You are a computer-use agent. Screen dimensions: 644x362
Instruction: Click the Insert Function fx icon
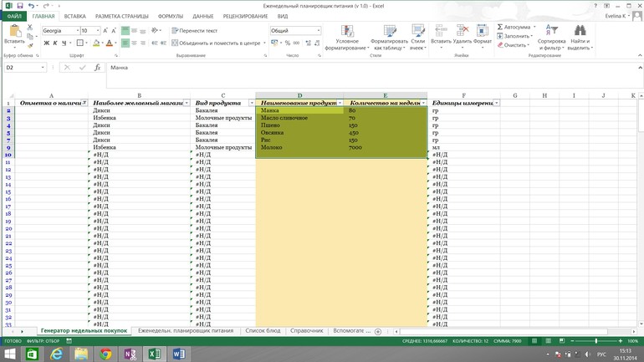(x=97, y=68)
